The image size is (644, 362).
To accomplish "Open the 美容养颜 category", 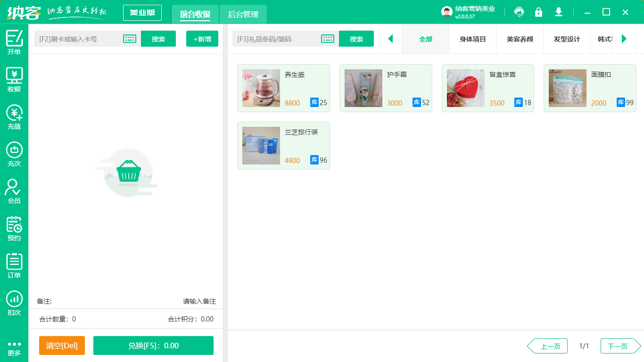I will click(520, 40).
